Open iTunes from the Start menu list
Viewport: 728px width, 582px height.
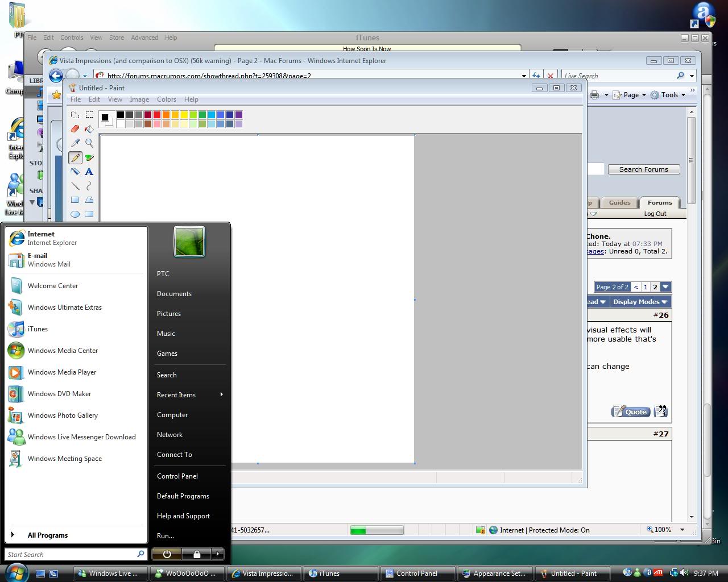tap(76, 329)
